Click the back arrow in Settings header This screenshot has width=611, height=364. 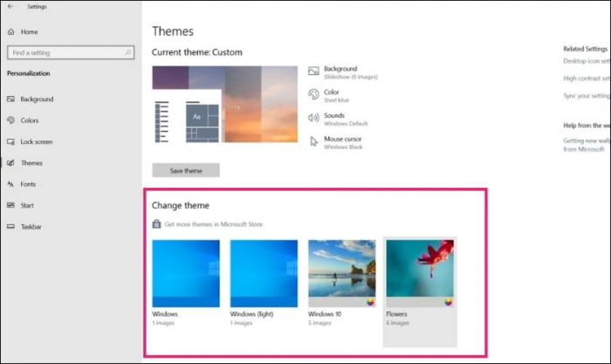[10, 6]
